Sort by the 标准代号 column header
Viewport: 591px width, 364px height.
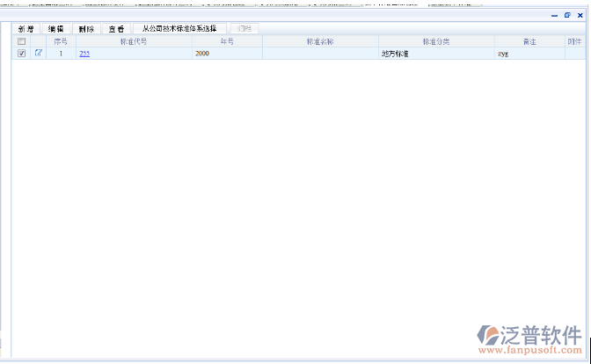[x=134, y=41]
